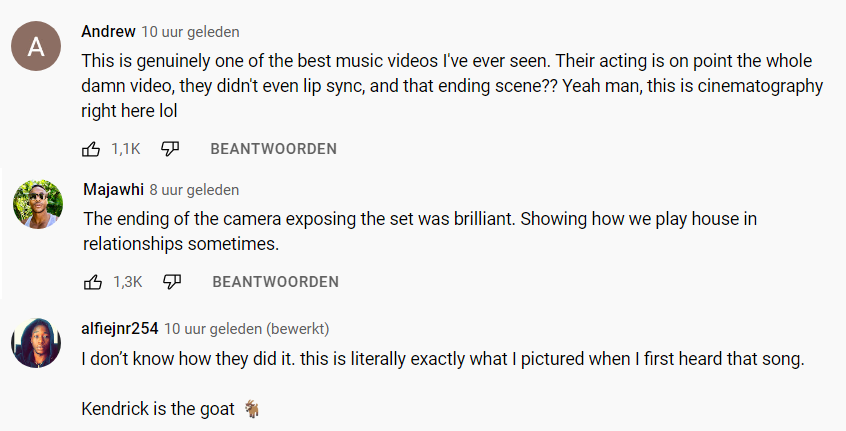Click the 1,3K like count
Viewport: 846px width, 431px height.
(x=127, y=282)
